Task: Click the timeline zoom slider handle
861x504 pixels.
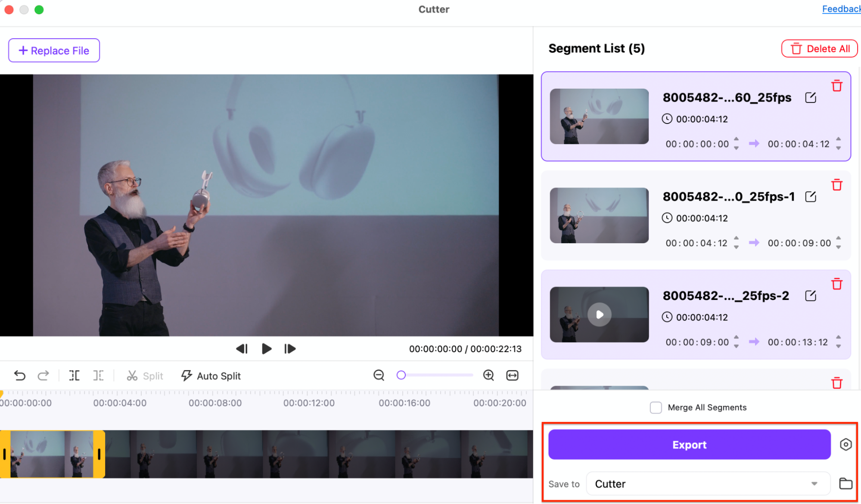Action: pos(401,375)
